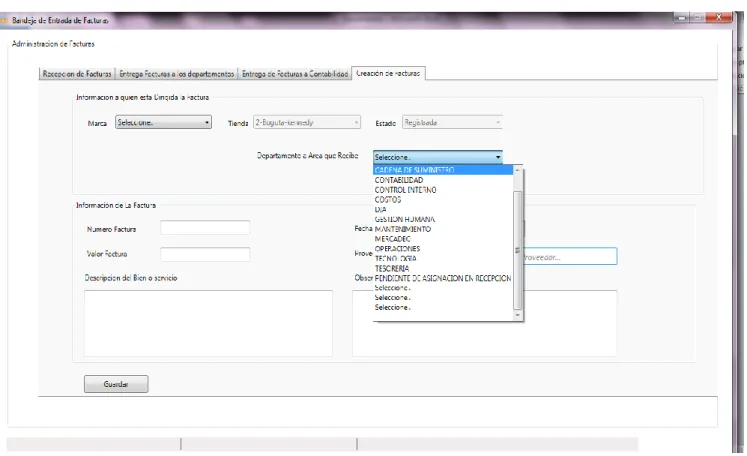This screenshot has height=456, width=747.
Task: Select the Creacion de Facturas tab
Action: pyautogui.click(x=388, y=73)
